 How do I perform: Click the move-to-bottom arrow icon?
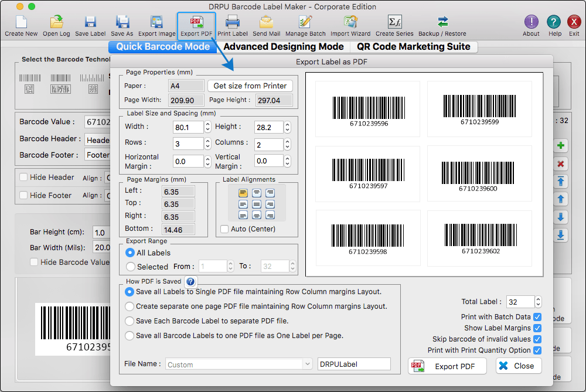tap(561, 235)
